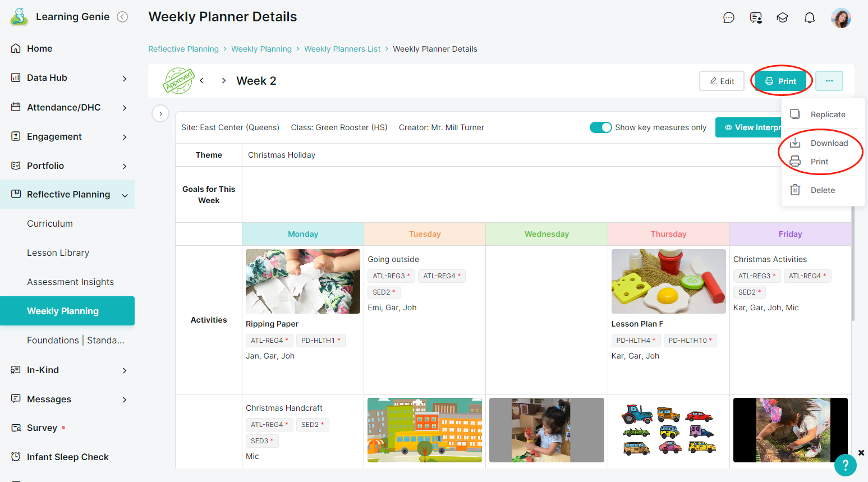Collapse the Reflective Planning section
Viewport: 868px width, 482px height.
pyautogui.click(x=125, y=195)
